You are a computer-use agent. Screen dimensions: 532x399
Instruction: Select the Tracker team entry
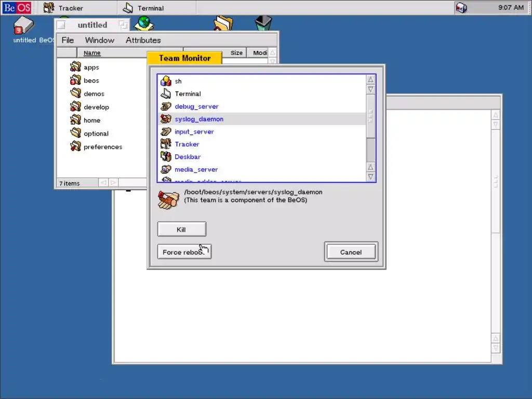262,144
